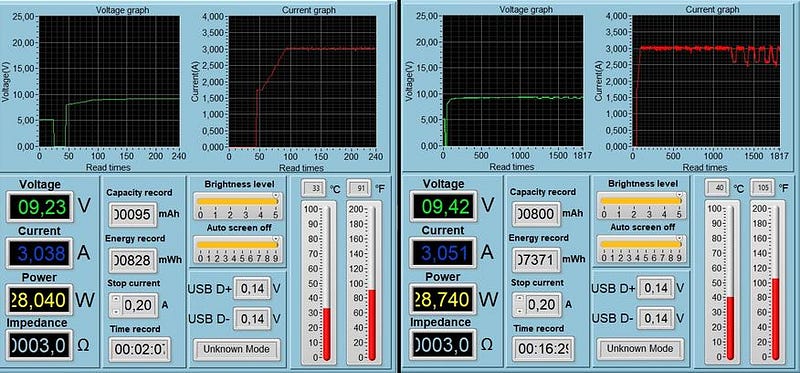The height and width of the screenshot is (373, 800).
Task: Click the left Celsius thermometer gauge
Action: coord(319,283)
